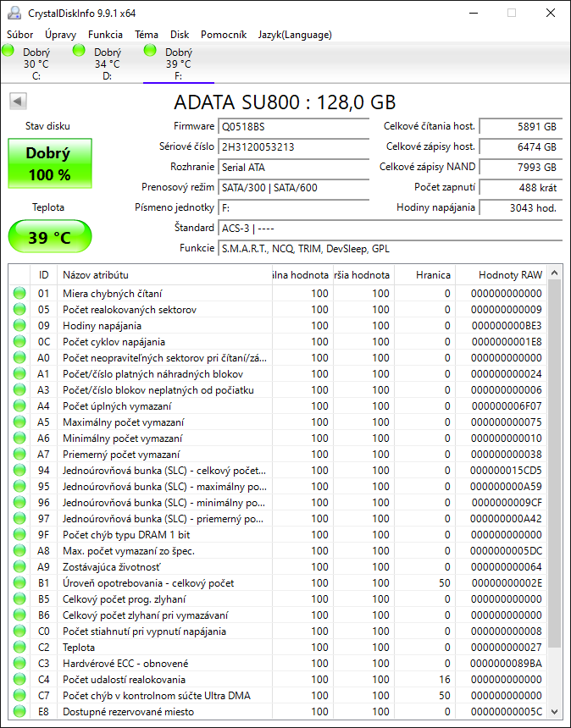Click the scrollbar up arrow in attribute list

(554, 273)
